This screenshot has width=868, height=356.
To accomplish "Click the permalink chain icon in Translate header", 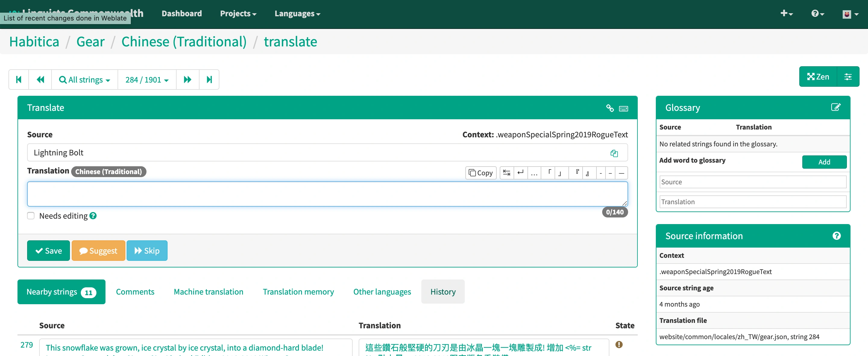I will 609,108.
